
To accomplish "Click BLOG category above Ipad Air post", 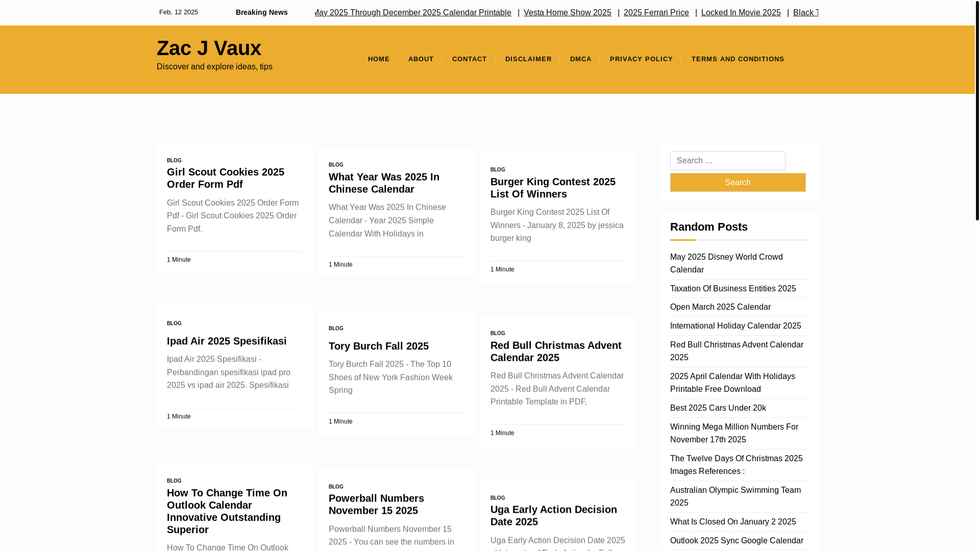I will pos(174,323).
